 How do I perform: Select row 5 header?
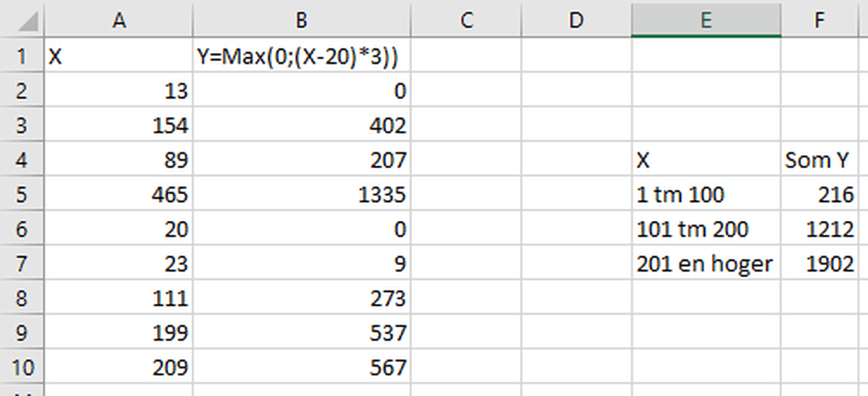pos(21,193)
